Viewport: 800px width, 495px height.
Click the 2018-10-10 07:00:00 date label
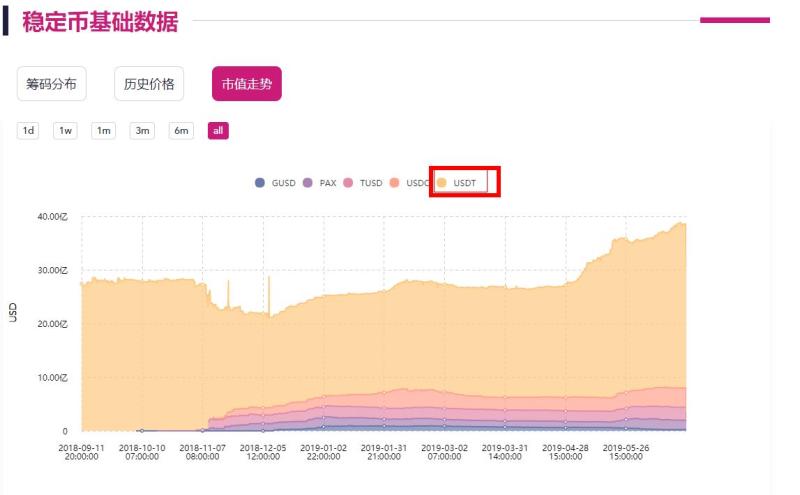(x=142, y=452)
